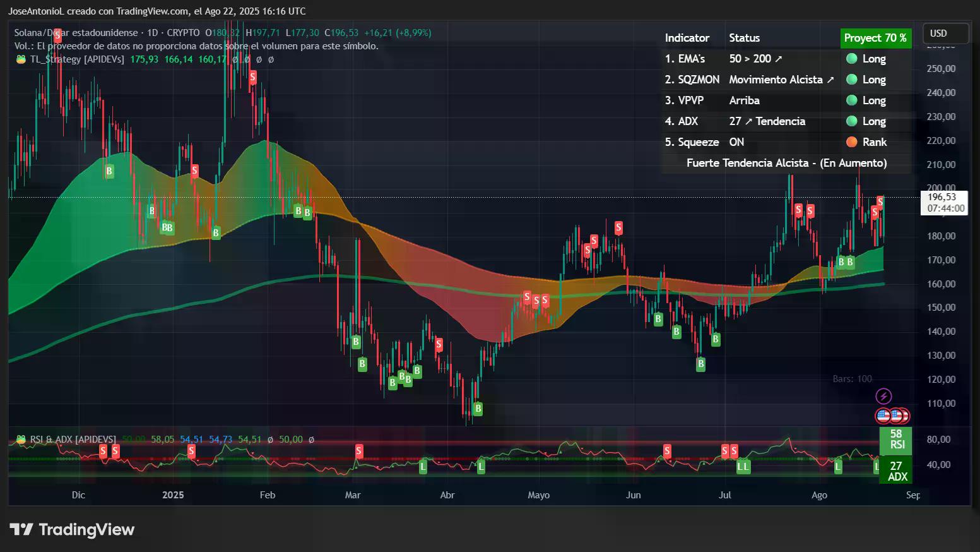The image size is (980, 552).
Task: Click the RSI & ADX [APIDEVS] legend name
Action: coord(73,440)
